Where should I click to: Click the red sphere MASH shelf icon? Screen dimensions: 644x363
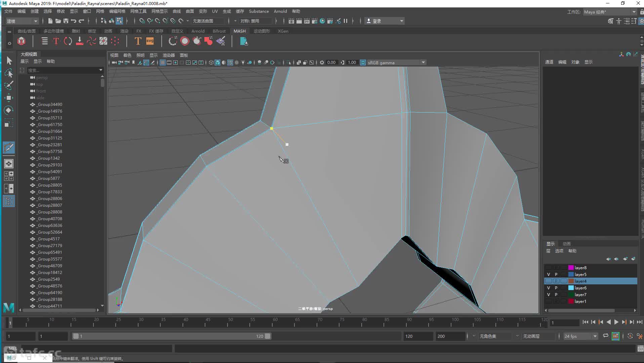pyautogui.click(x=185, y=41)
